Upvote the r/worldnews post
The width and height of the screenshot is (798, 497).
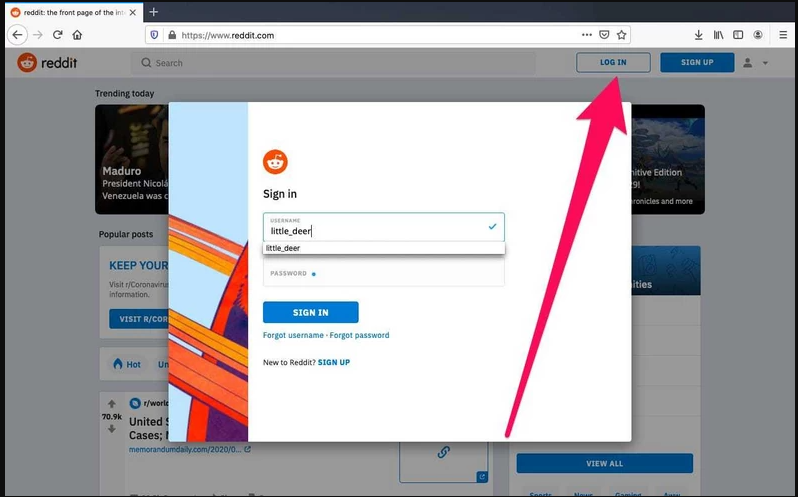(x=111, y=404)
